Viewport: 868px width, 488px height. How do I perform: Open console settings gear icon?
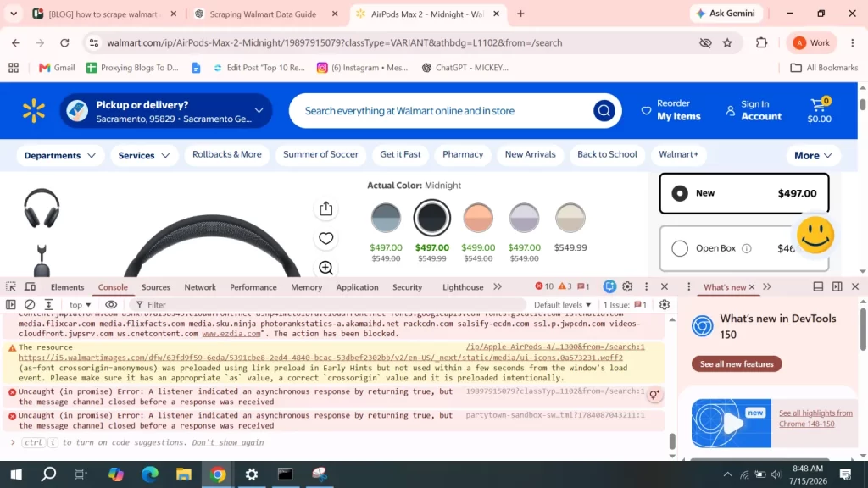click(x=665, y=304)
